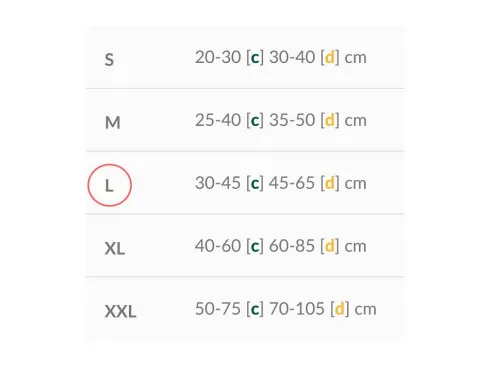Click the green [c] marker in L row
This screenshot has width=490, height=368.
[255, 184]
